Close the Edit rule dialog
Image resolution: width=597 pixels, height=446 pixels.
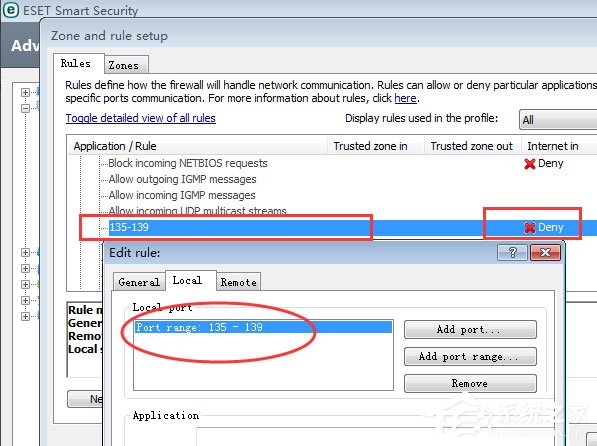point(545,252)
